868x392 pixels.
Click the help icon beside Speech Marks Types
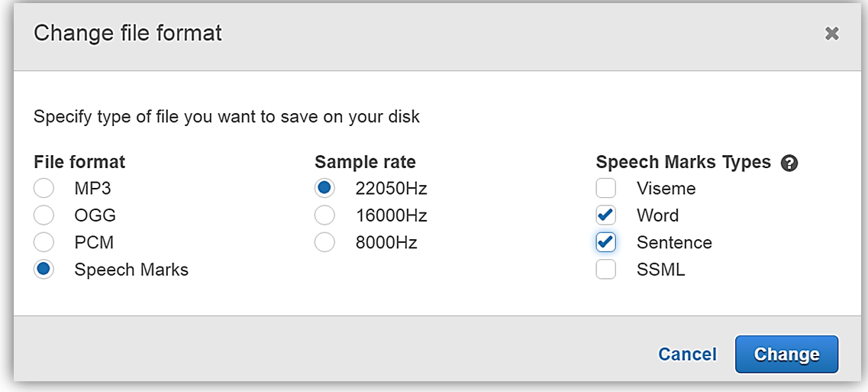tap(789, 163)
